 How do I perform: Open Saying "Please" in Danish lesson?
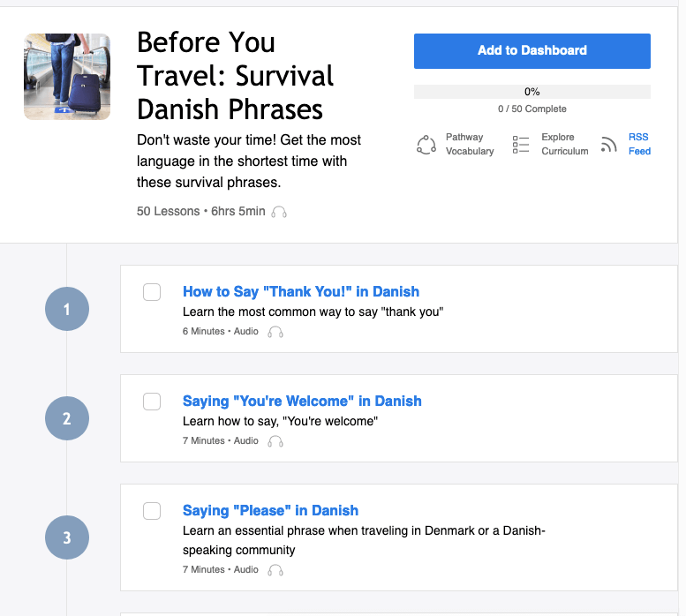[270, 510]
